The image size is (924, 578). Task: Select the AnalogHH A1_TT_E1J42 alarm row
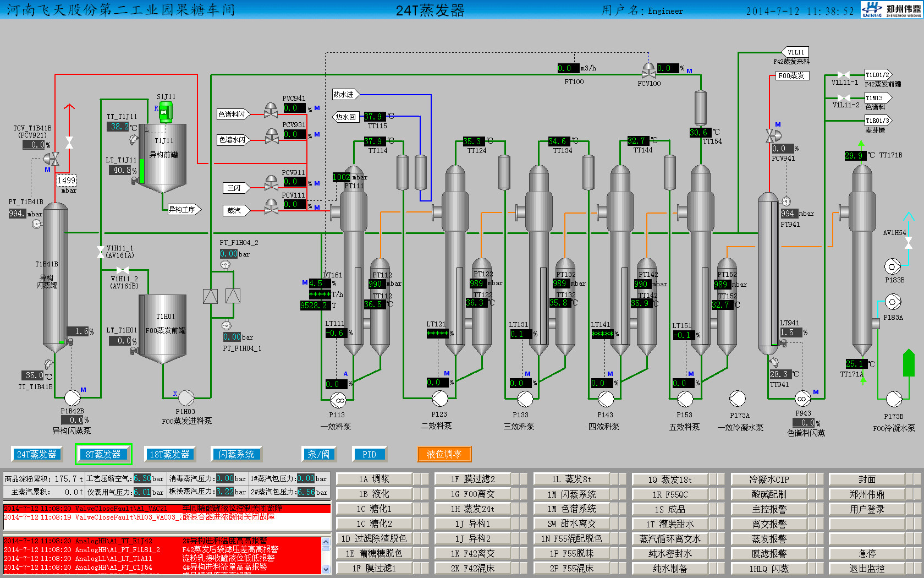(162, 541)
